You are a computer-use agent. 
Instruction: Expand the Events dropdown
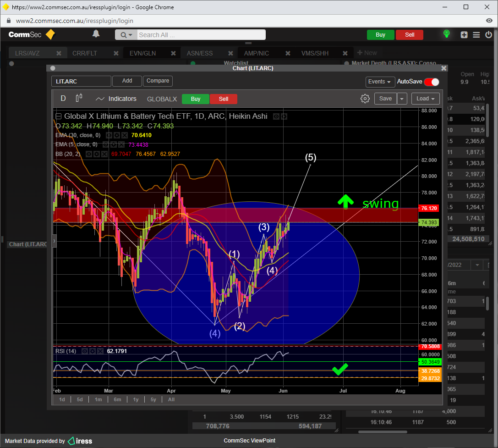point(380,82)
